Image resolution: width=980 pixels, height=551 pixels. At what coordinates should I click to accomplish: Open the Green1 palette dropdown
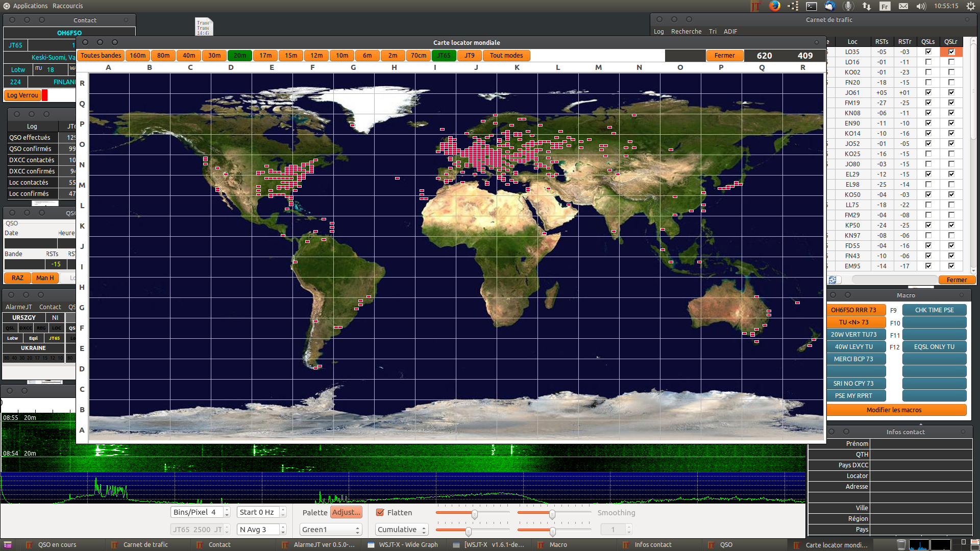pyautogui.click(x=330, y=530)
